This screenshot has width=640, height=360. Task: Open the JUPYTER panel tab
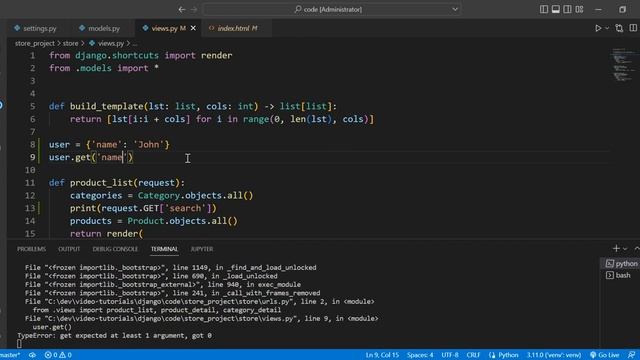click(202, 249)
